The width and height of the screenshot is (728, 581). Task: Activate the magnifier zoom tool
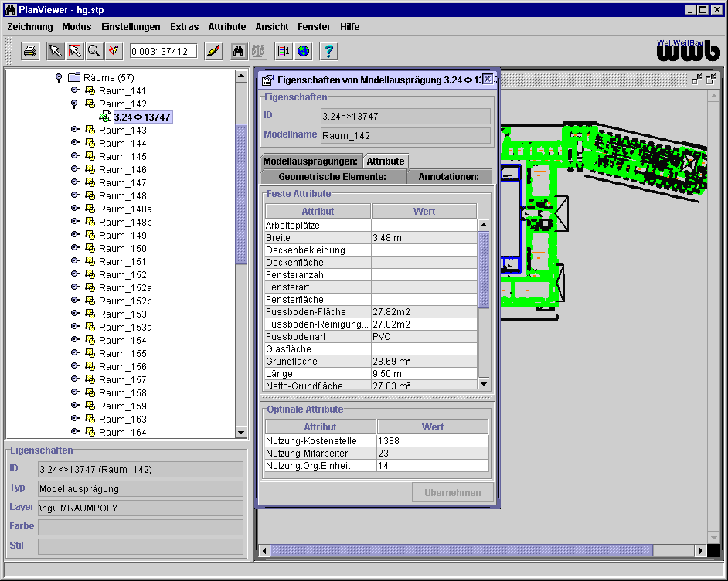click(94, 51)
